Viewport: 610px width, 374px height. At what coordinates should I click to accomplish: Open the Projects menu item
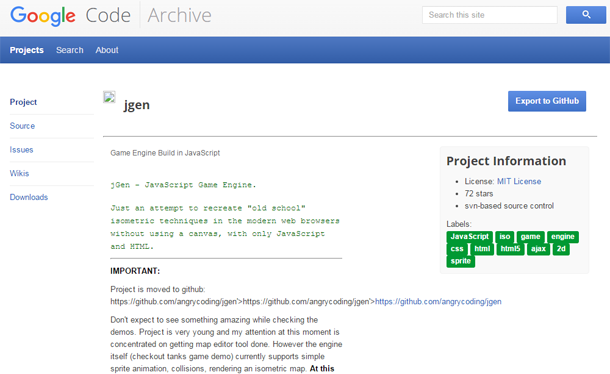26,50
